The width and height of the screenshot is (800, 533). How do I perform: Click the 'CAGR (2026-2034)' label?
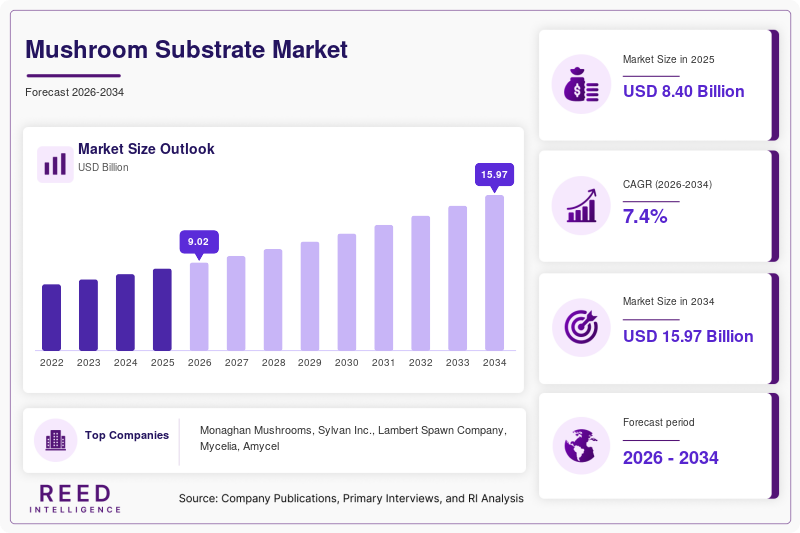coord(667,184)
